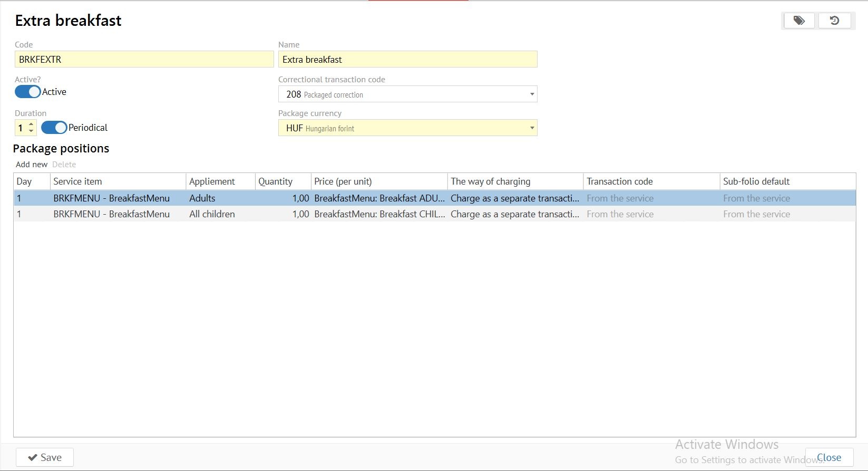868x471 pixels.
Task: Toggle the Active switch off
Action: pyautogui.click(x=28, y=92)
